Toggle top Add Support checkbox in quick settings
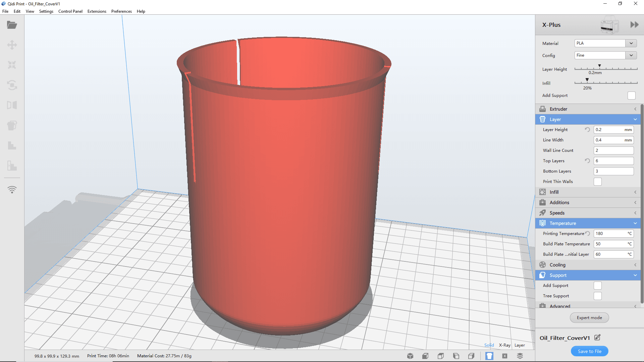The height and width of the screenshot is (362, 644). pyautogui.click(x=632, y=96)
